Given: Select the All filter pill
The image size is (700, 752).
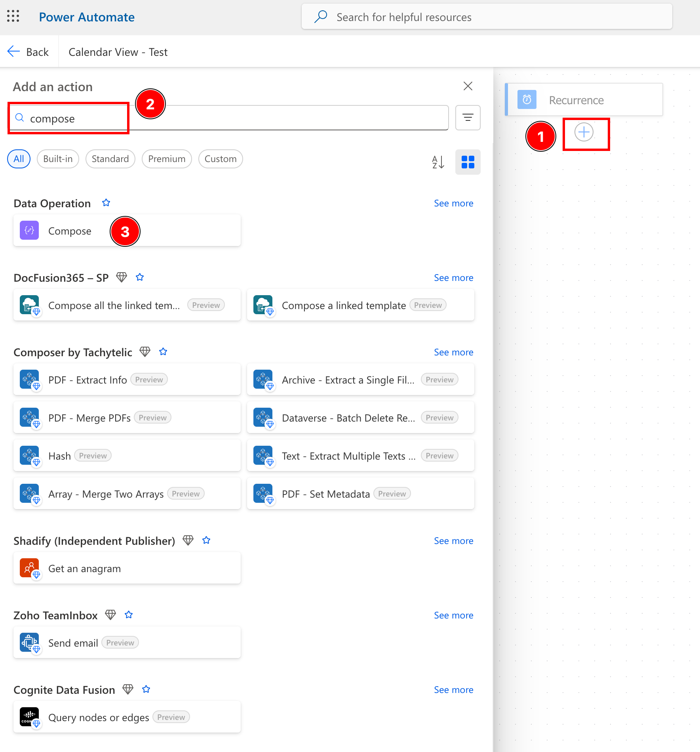Looking at the screenshot, I should point(19,159).
